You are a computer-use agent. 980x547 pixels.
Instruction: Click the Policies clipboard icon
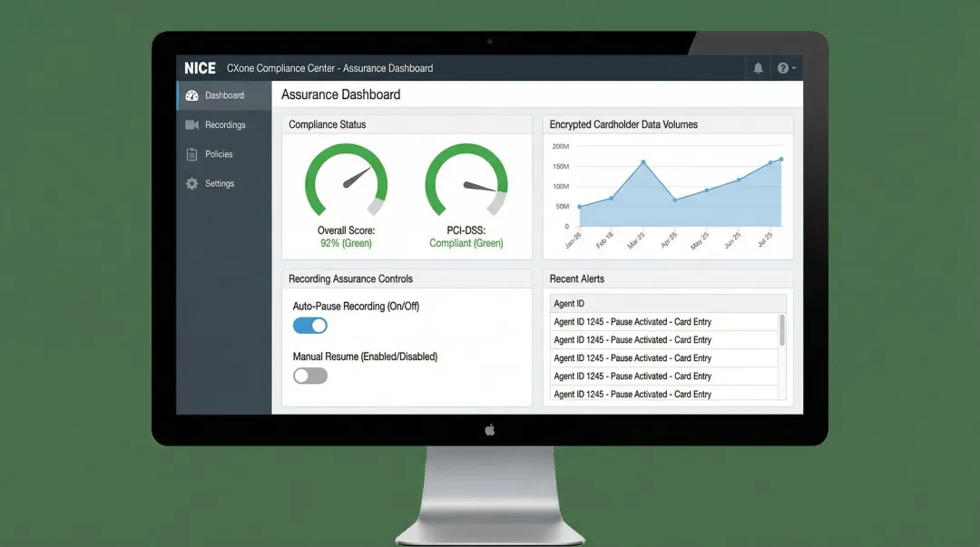coord(191,153)
